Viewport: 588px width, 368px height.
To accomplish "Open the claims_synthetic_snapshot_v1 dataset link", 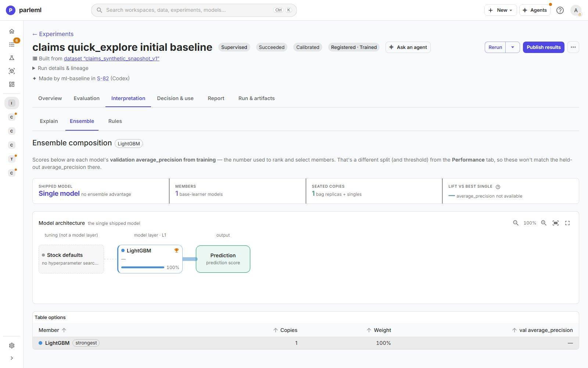I will [x=111, y=59].
